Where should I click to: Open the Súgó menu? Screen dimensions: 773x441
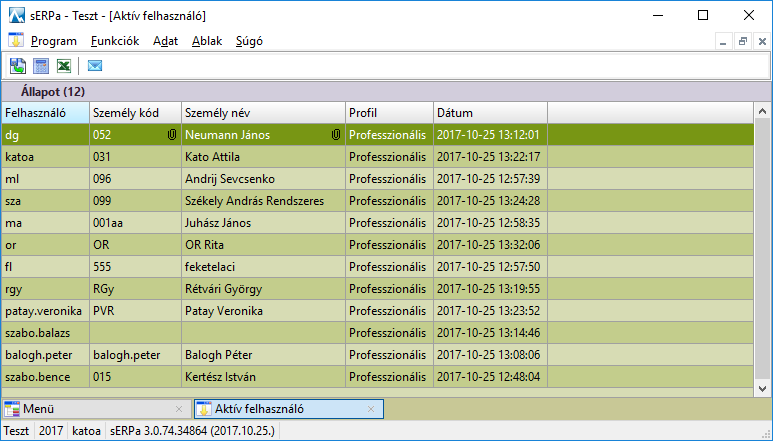coord(249,41)
